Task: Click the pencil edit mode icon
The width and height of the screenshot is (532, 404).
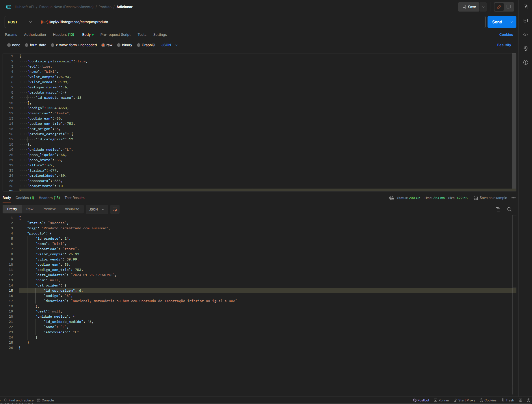Action: point(499,7)
